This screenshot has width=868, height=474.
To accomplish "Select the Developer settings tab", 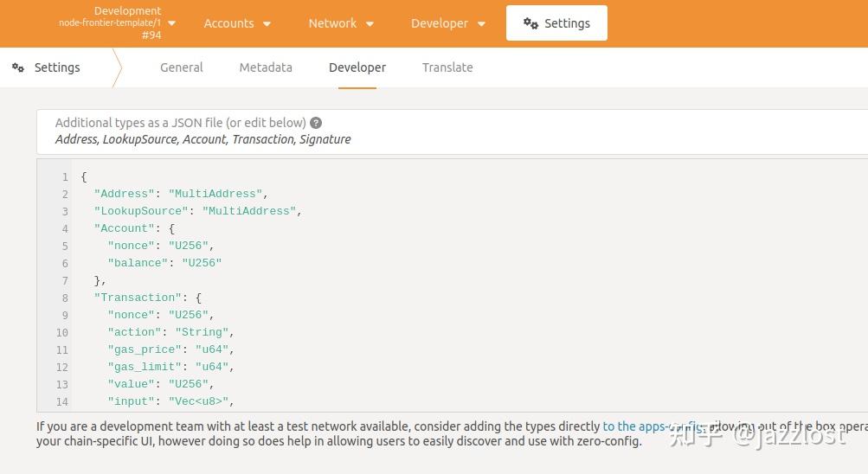I will 357,67.
